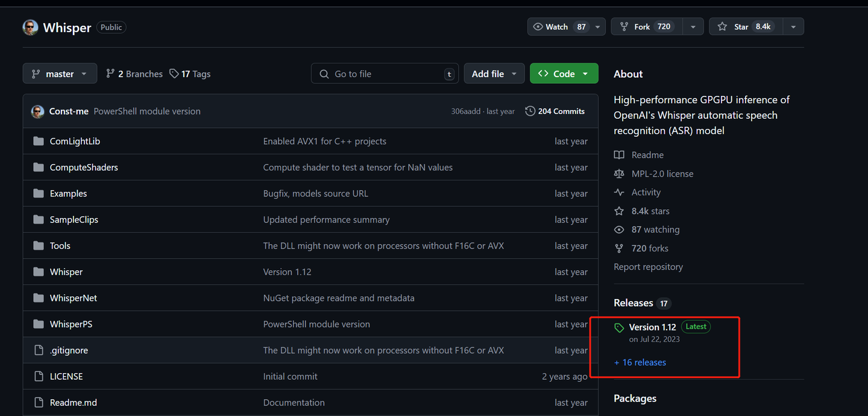This screenshot has width=868, height=416.
Task: Expand the Watch notifications dropdown arrow
Action: click(597, 27)
